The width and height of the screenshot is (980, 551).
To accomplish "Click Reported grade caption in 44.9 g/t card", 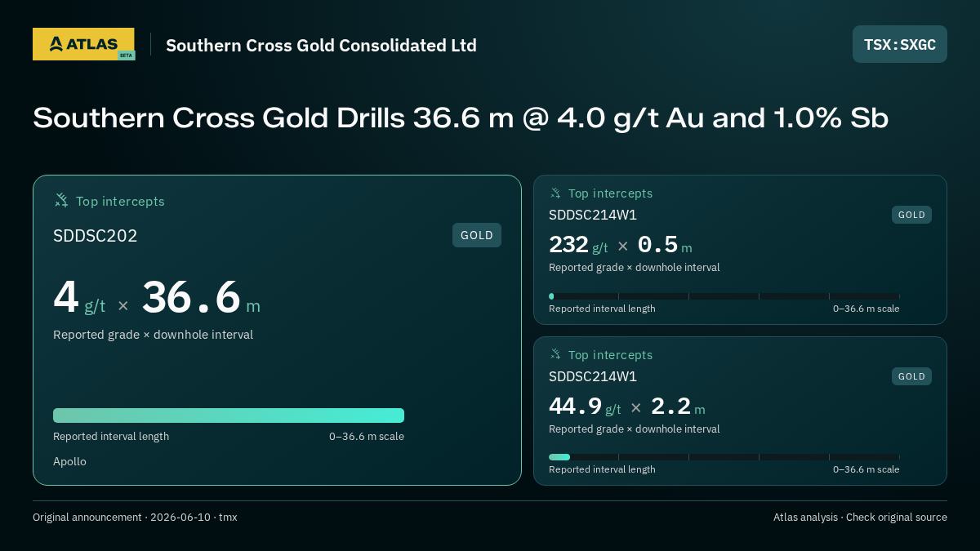I will tap(635, 429).
